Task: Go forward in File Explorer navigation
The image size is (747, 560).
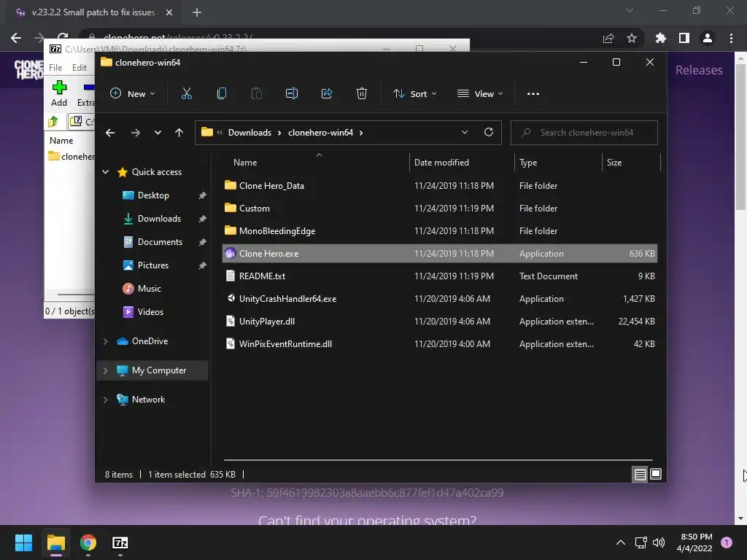Action: [135, 133]
